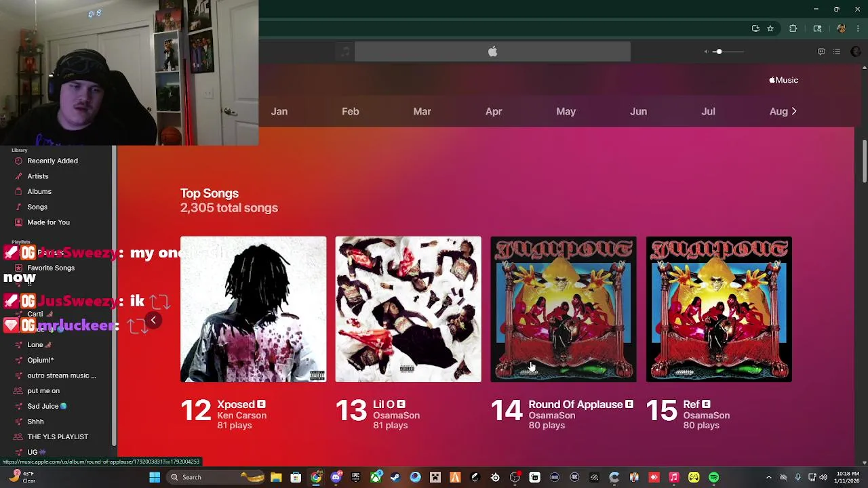Open the Ref song title
Screen dimensions: 868x488
[x=691, y=405]
